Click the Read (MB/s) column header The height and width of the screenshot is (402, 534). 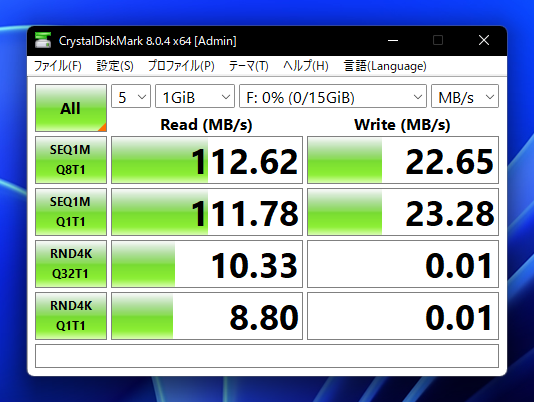point(206,125)
